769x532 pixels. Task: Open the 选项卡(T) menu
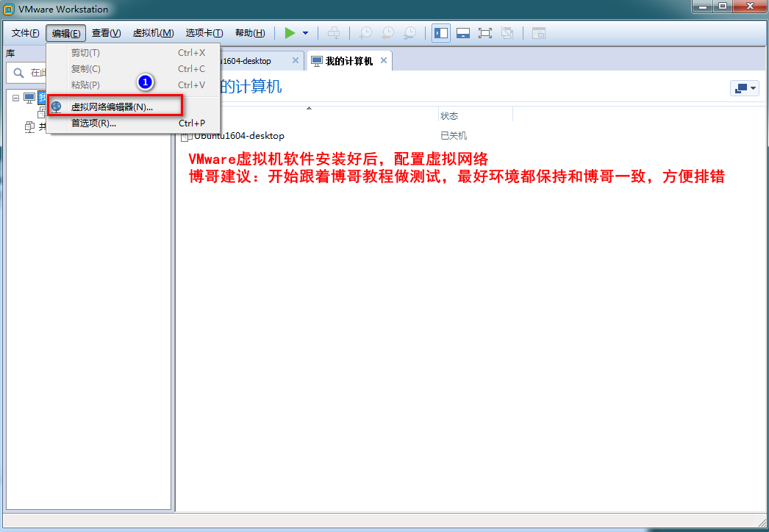[x=204, y=33]
